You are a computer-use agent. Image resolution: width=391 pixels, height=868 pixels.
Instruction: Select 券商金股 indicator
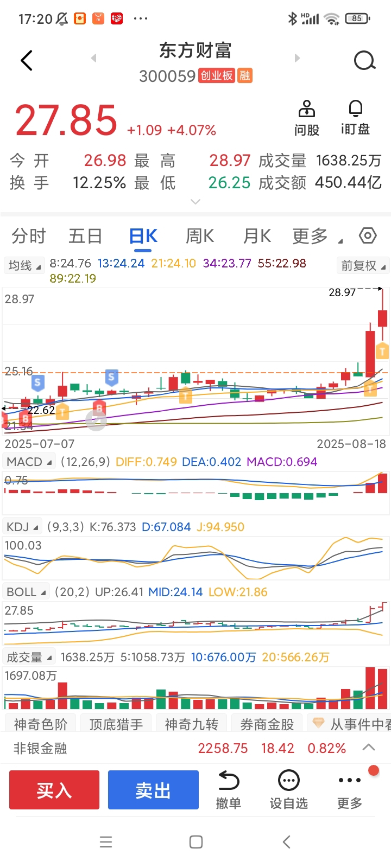[267, 724]
